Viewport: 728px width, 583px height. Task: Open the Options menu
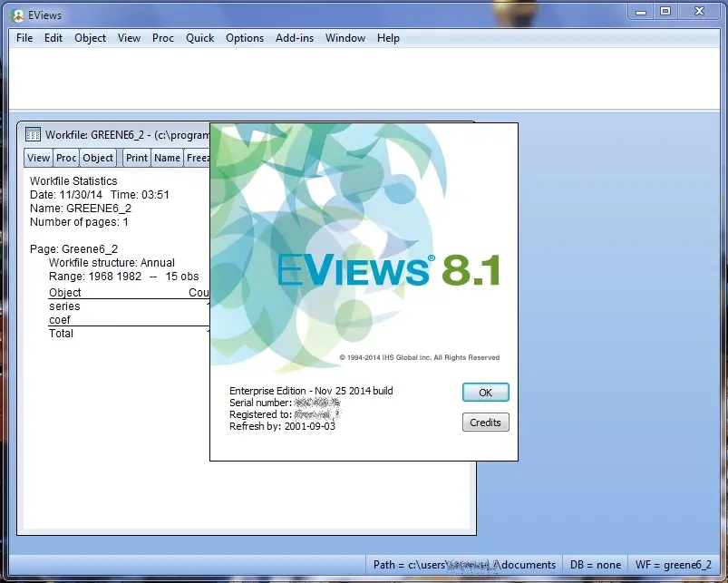[245, 38]
